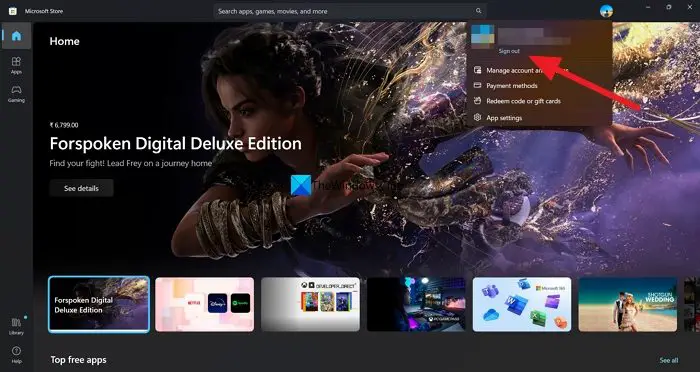Open the Library in sidebar
This screenshot has height=372, width=700.
[17, 326]
